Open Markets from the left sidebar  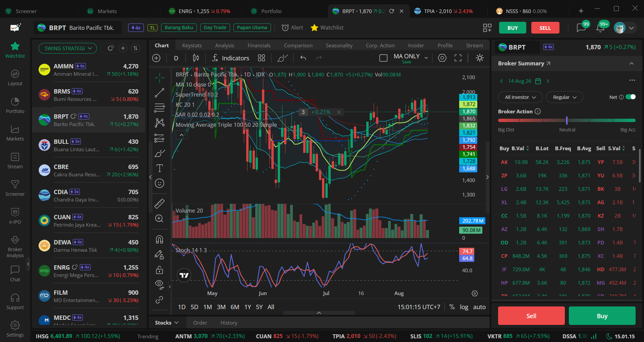[15, 133]
